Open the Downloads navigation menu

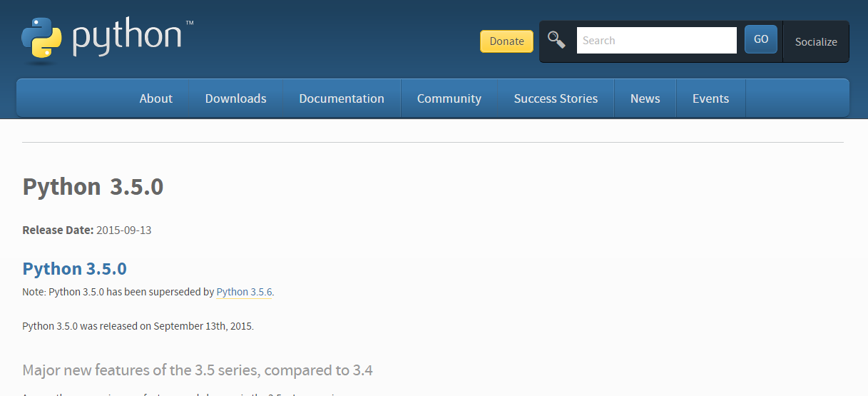pyautogui.click(x=236, y=98)
